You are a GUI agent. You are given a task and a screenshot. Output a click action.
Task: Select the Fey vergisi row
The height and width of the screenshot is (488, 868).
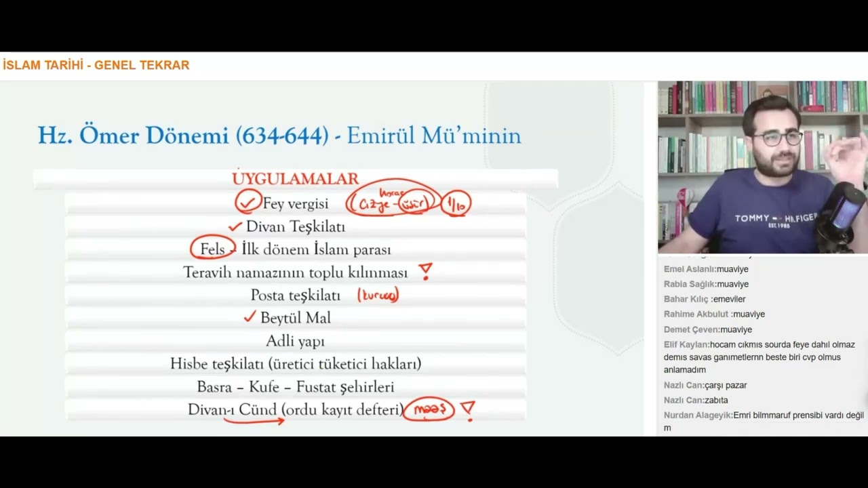click(295, 203)
